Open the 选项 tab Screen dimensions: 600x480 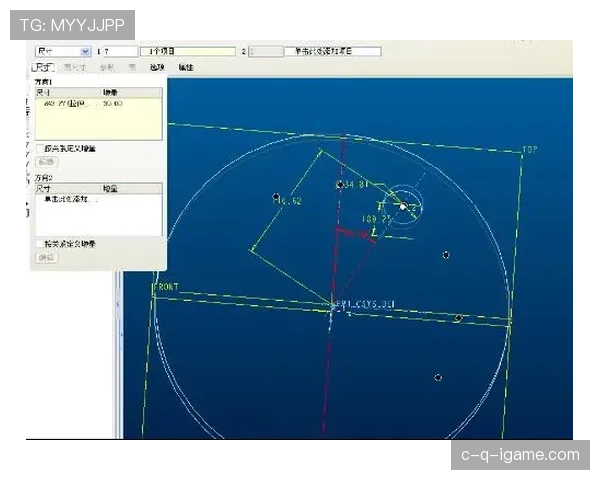[x=156, y=67]
